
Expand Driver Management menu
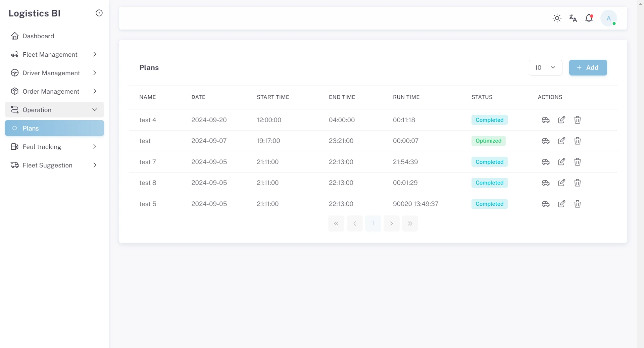pyautogui.click(x=54, y=73)
